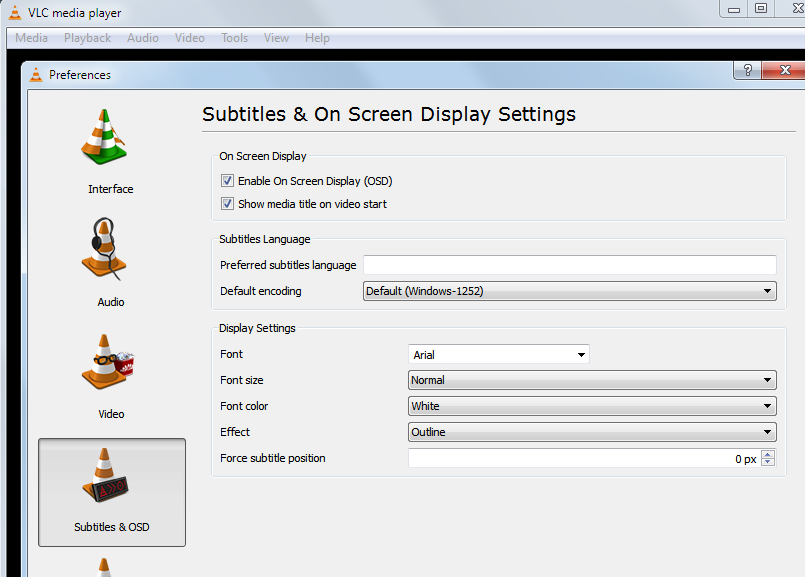The image size is (805, 577).
Task: Click the Subtitles & OSD label text
Action: (111, 527)
